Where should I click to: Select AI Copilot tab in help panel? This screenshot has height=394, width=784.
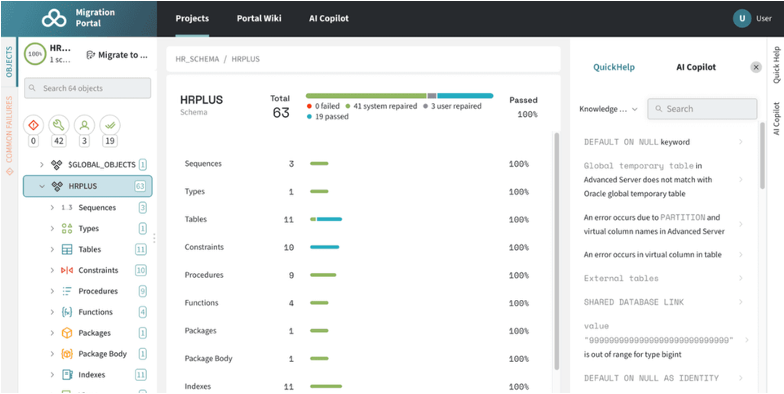coord(696,67)
